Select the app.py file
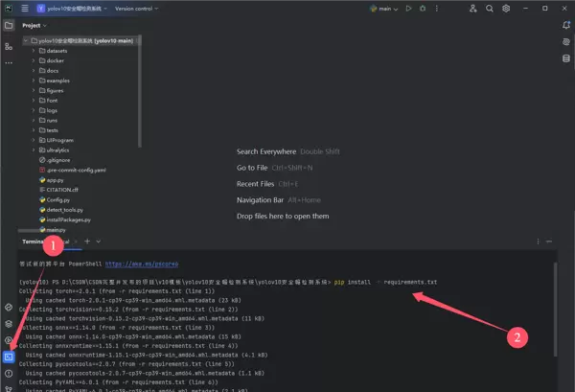 [x=55, y=180]
